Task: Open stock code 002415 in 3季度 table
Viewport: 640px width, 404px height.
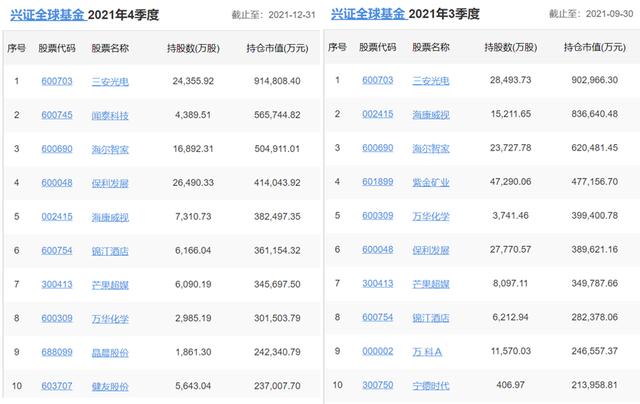Action: [378, 114]
